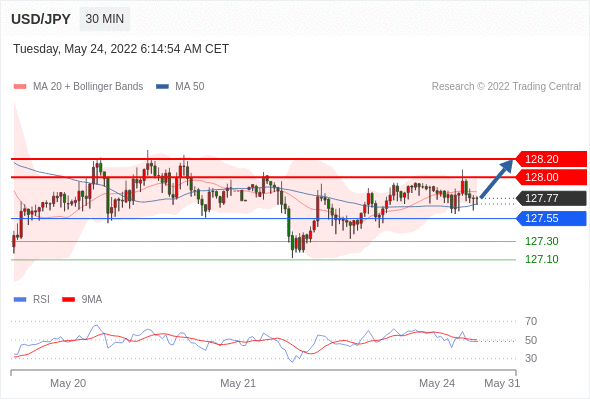Click the RSI 70 level label

531,321
